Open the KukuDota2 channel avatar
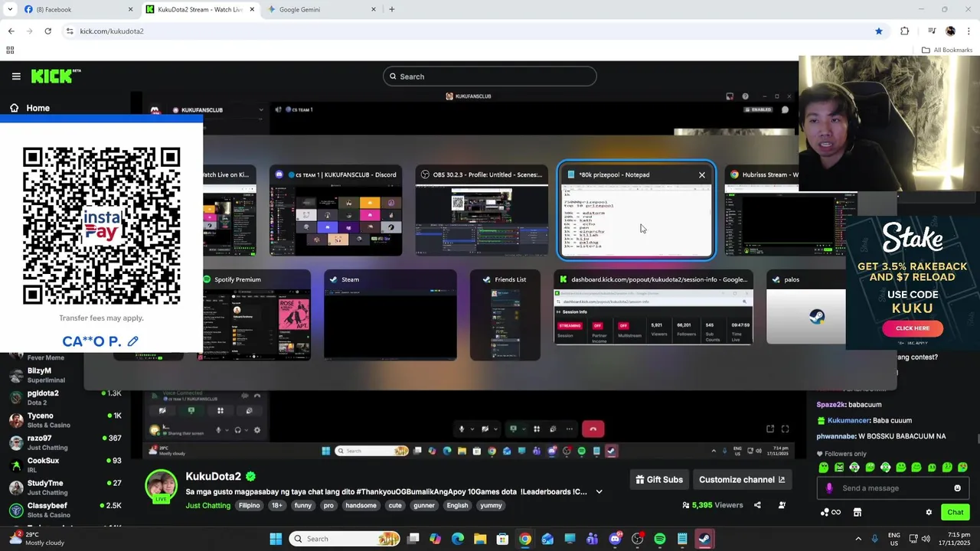The width and height of the screenshot is (980, 551). [x=162, y=487]
